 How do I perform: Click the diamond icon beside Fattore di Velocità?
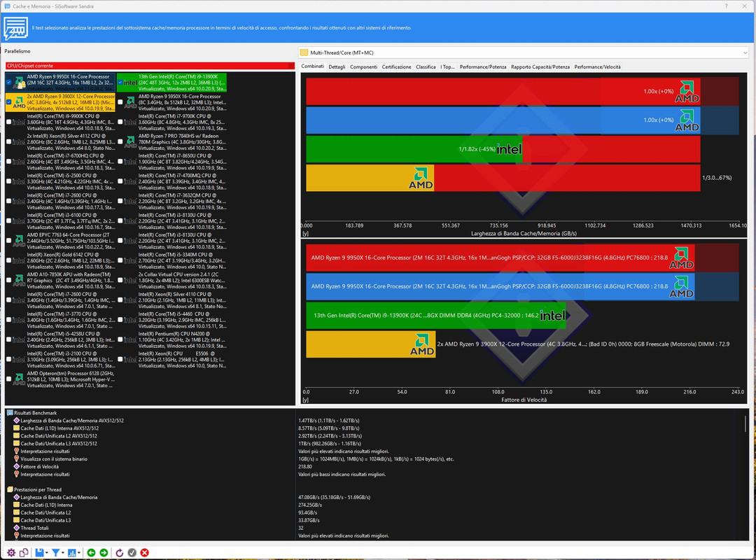[x=16, y=466]
